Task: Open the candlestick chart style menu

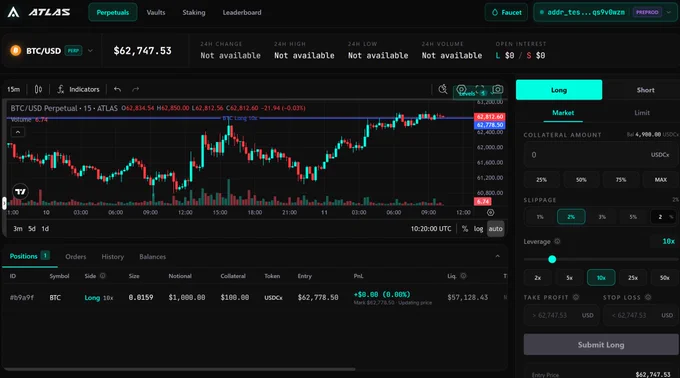Action: pos(38,89)
